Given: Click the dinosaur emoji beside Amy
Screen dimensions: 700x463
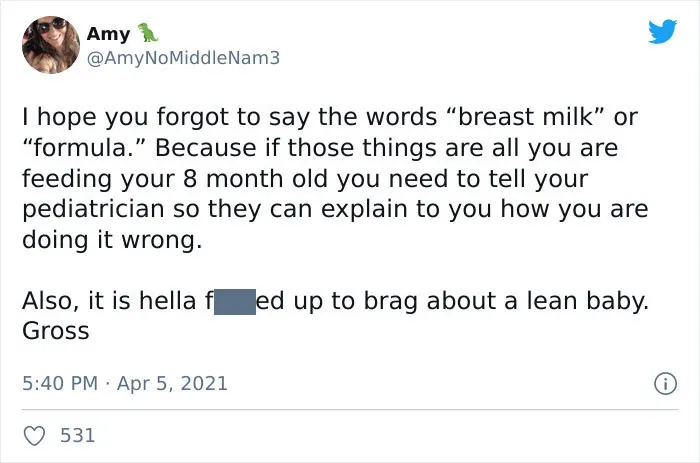Looking at the screenshot, I should coord(148,32).
